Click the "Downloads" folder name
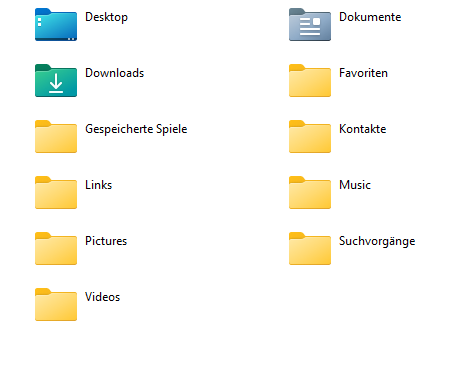The width and height of the screenshot is (449, 378). [114, 73]
